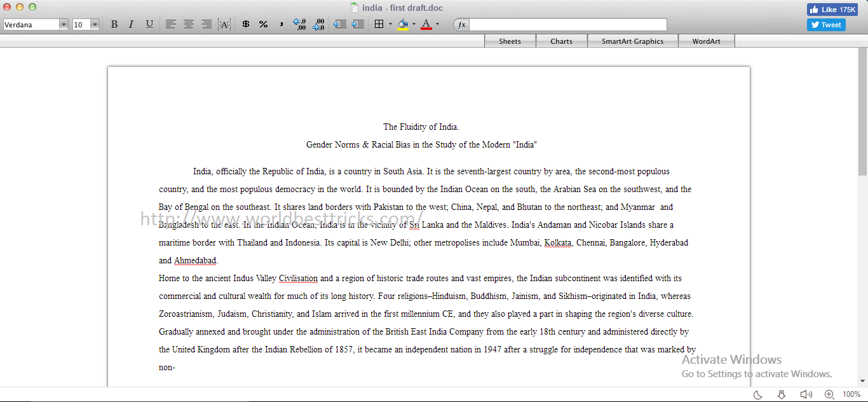Viewport: 868px width, 402px height.
Task: Open the font size dropdown arrow
Action: 95,25
